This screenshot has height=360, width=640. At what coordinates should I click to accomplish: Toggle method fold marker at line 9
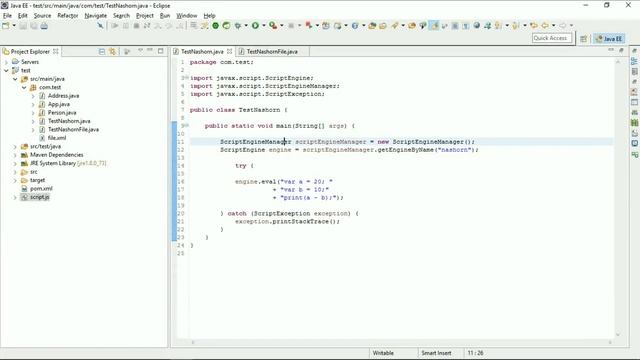point(187,126)
